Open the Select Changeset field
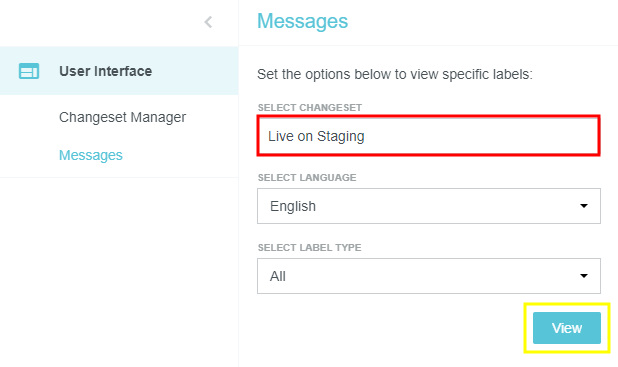618x367 pixels. click(428, 136)
